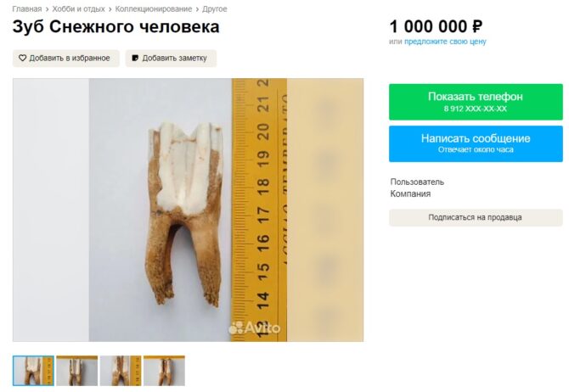Image resolution: width=569 pixels, height=392 pixels.
Task: Click the Пользователь seller name
Action: [417, 182]
